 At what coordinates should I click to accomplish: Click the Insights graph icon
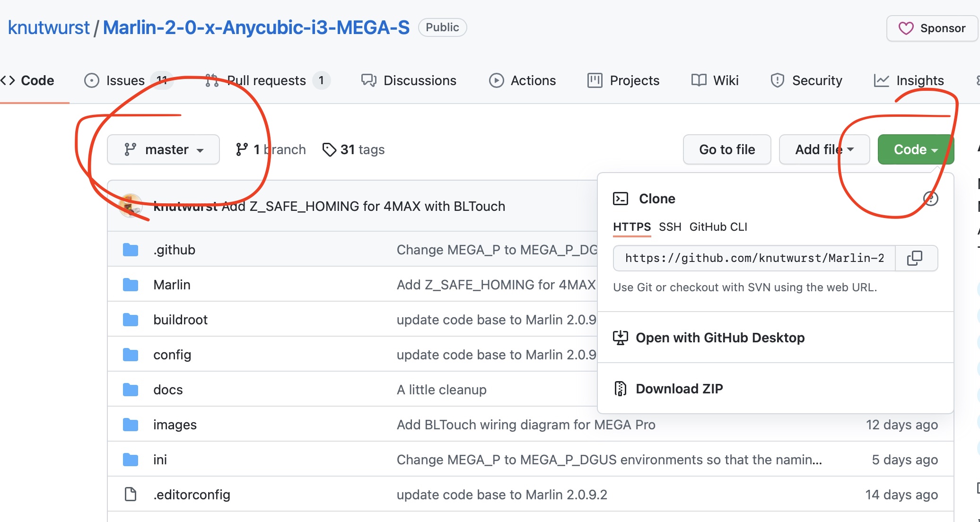(x=882, y=80)
